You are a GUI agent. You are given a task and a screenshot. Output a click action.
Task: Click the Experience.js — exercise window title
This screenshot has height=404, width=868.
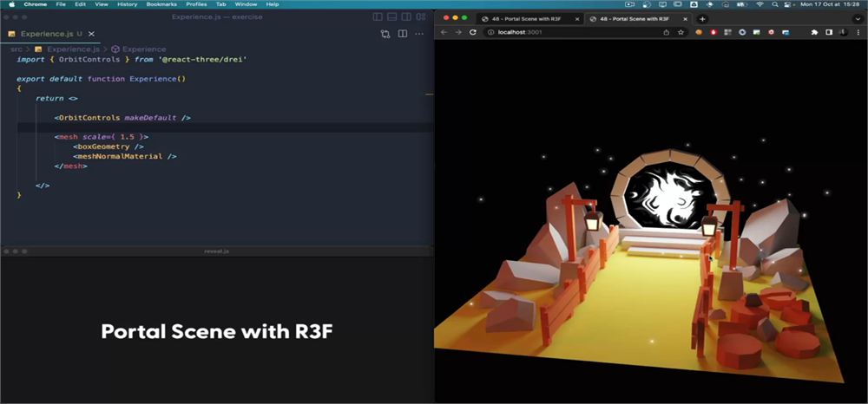click(x=217, y=17)
